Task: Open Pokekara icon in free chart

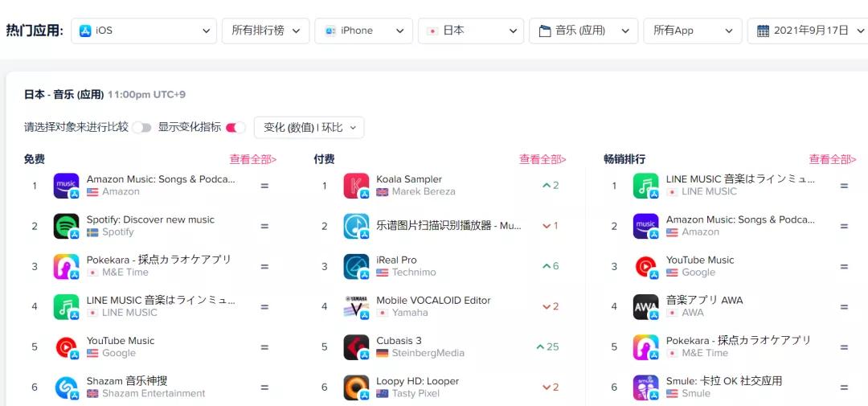Action: point(67,266)
